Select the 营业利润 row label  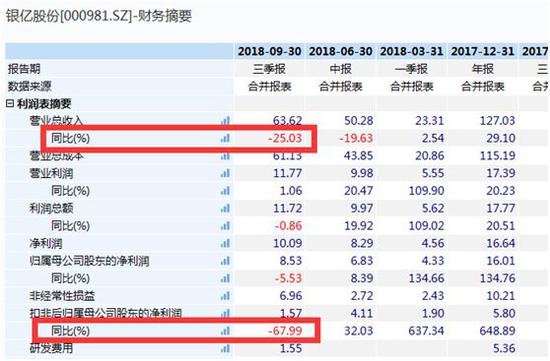(x=51, y=173)
